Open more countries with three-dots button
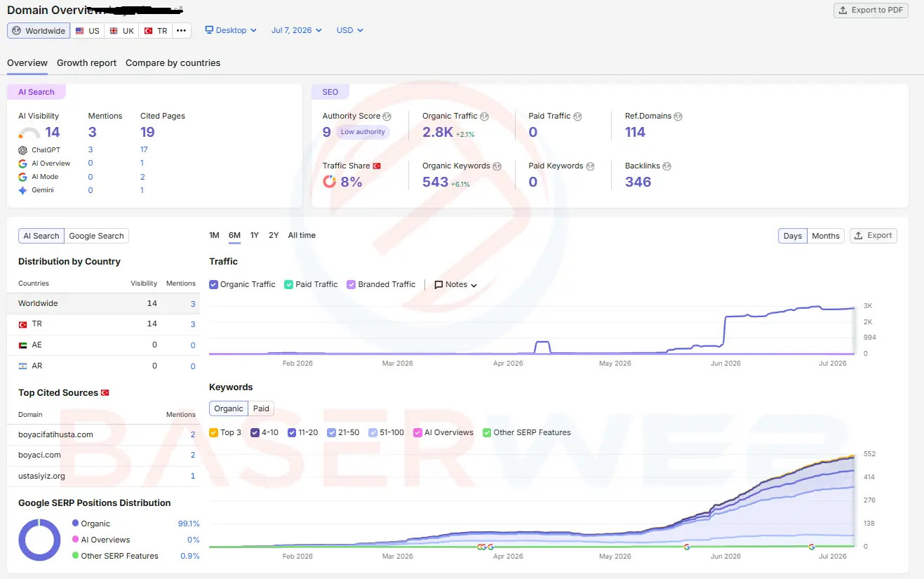 182,31
